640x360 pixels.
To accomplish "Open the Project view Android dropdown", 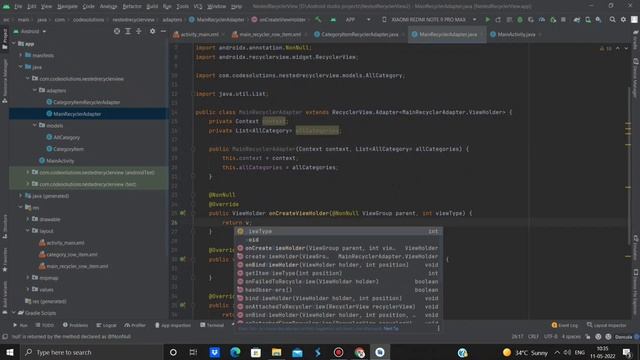I will (x=30, y=31).
